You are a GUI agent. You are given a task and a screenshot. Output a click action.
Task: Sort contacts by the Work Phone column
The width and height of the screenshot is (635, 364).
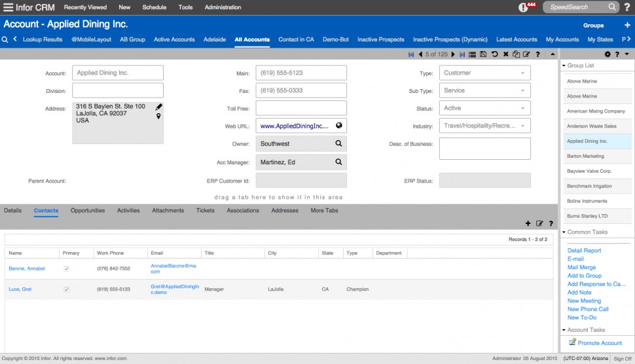(110, 253)
